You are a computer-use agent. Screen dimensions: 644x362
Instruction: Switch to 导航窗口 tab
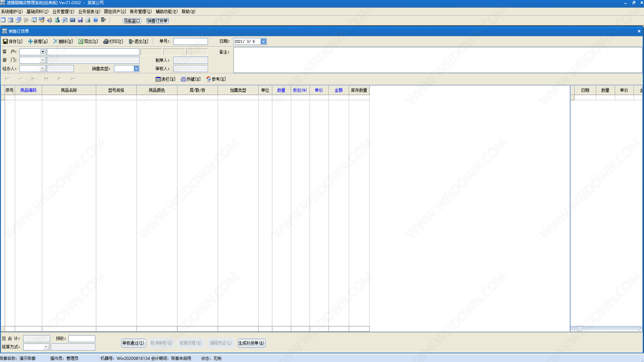(x=132, y=21)
